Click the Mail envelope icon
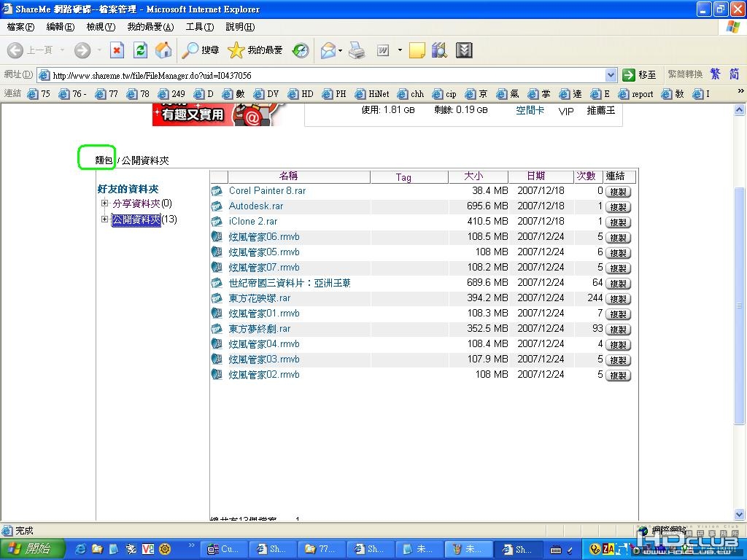This screenshot has width=747, height=560. click(328, 50)
